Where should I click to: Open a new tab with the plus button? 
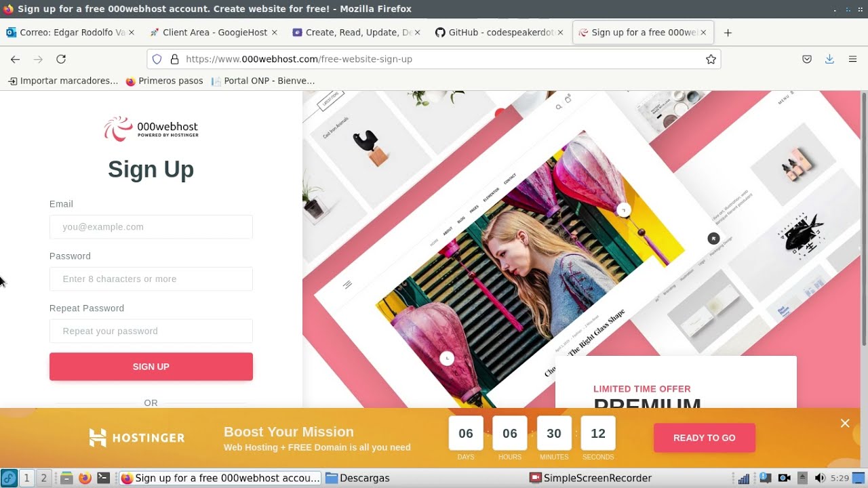pyautogui.click(x=728, y=33)
